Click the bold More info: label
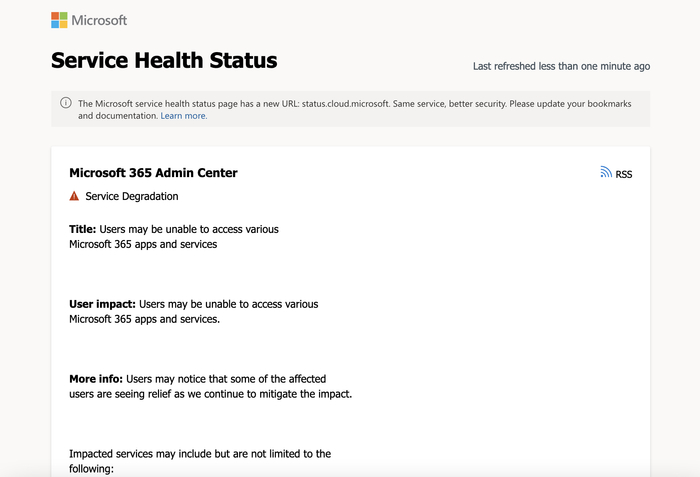 point(96,379)
